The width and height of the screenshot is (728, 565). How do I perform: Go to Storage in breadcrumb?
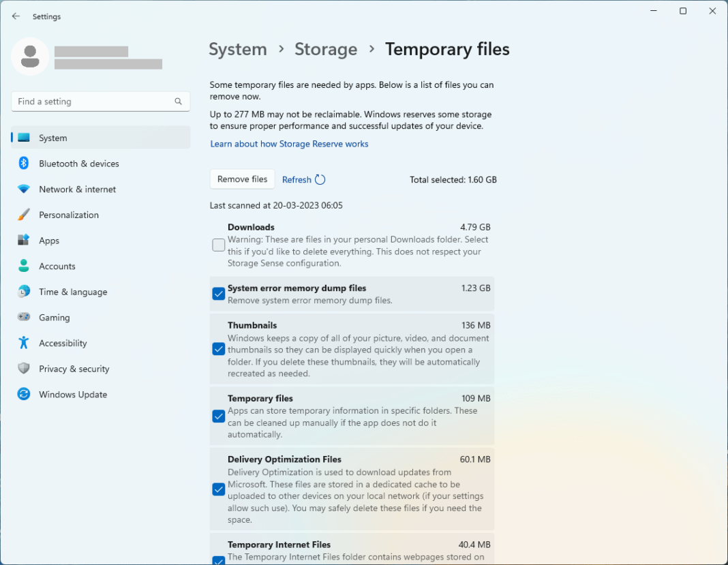click(x=326, y=49)
